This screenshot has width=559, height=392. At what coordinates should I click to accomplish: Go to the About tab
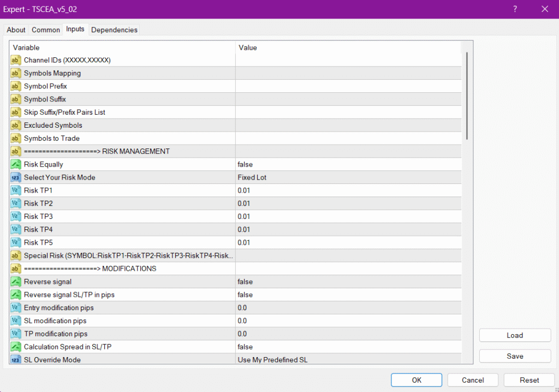pyautogui.click(x=16, y=30)
